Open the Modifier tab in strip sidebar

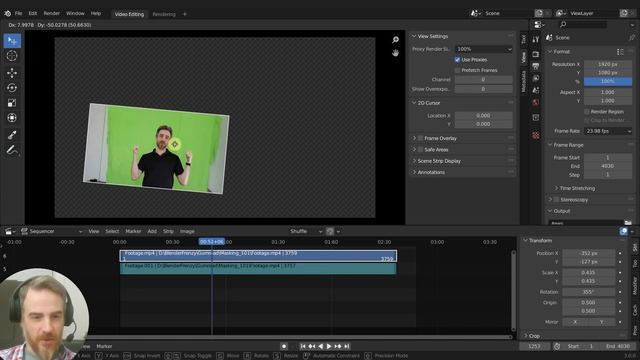635,286
